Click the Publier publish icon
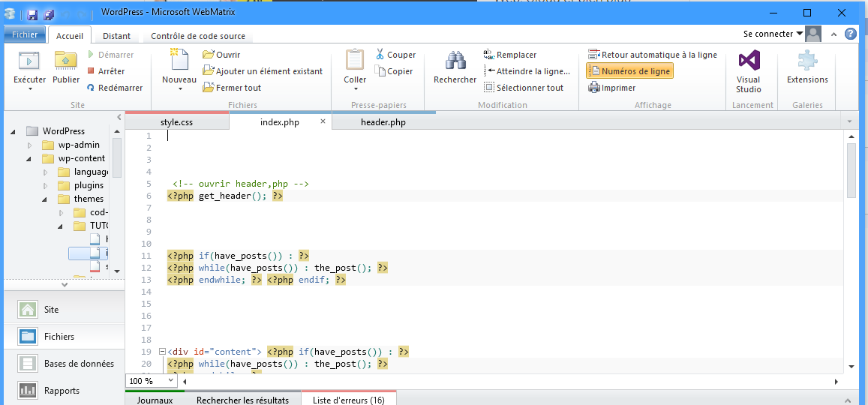Screen dimensions: 868x405 [66, 60]
